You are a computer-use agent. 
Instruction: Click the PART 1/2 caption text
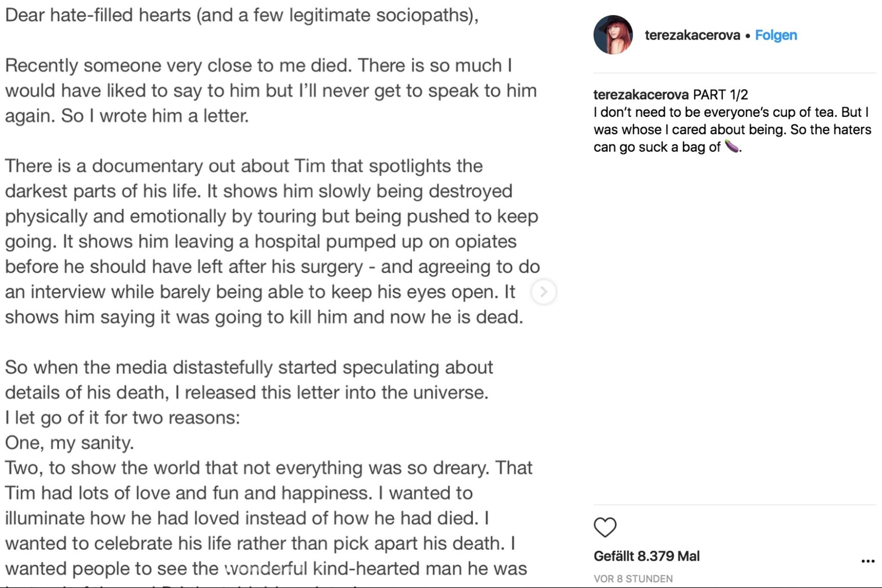(721, 94)
